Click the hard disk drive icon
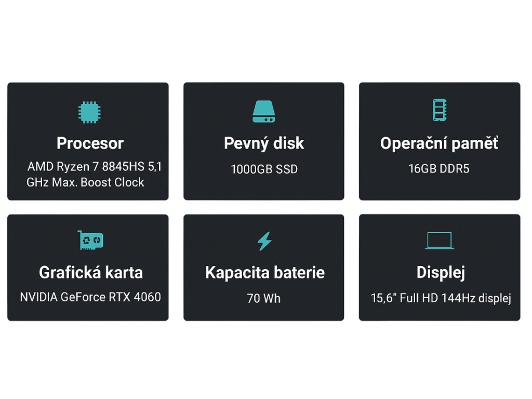Screen dimensions: 532x399 264,112
